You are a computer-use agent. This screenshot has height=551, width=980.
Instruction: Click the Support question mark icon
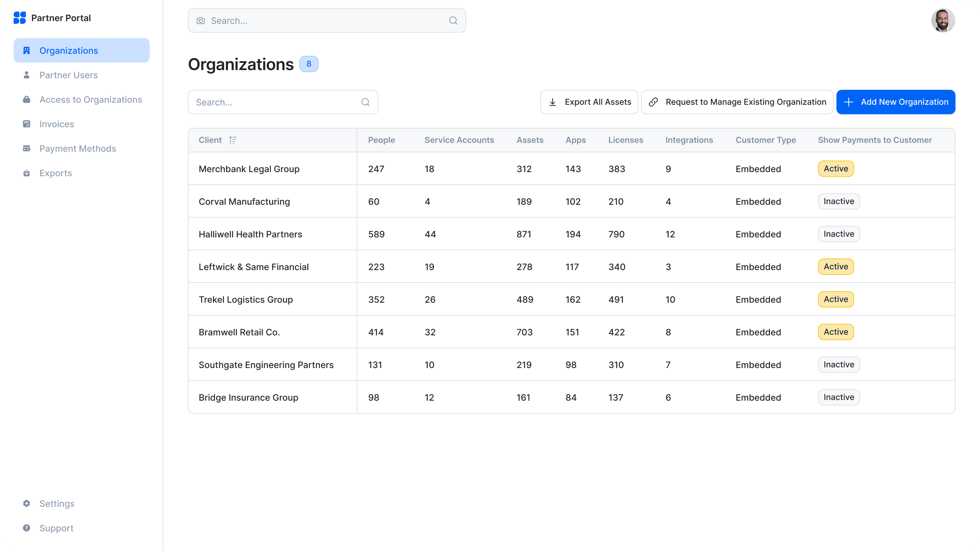click(x=27, y=528)
